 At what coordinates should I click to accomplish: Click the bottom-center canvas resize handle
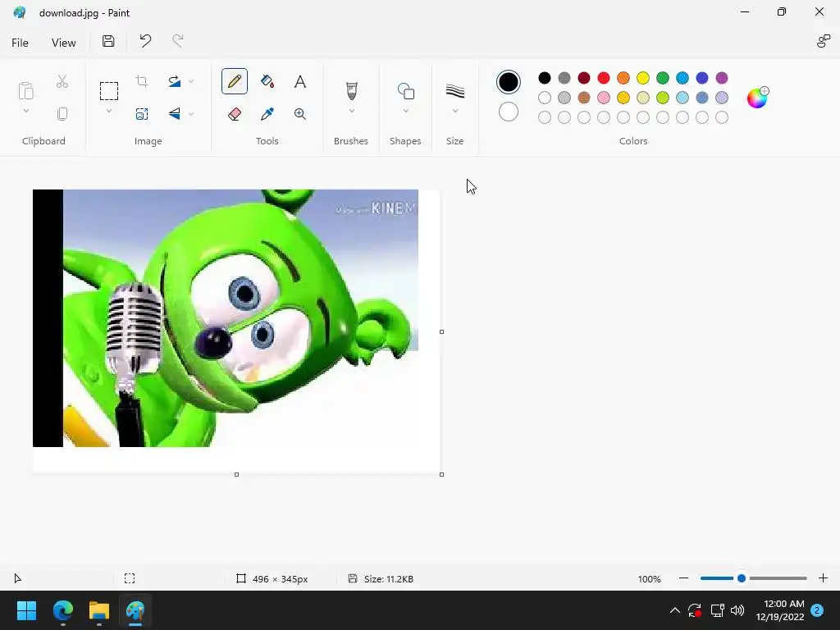tap(237, 475)
